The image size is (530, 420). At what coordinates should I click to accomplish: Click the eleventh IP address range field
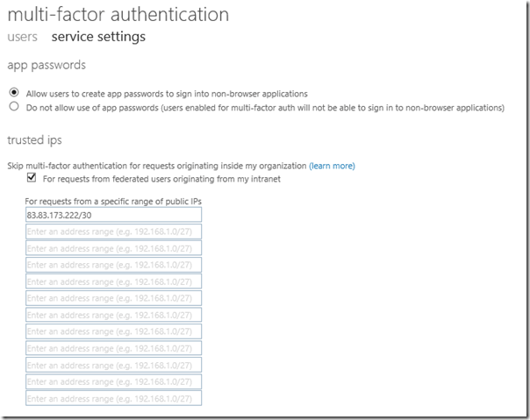(x=113, y=381)
